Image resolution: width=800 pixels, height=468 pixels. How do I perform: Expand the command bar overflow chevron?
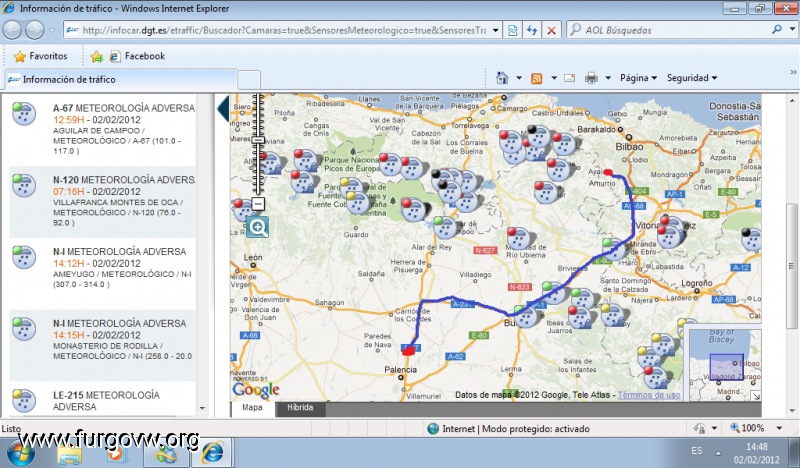point(793,72)
